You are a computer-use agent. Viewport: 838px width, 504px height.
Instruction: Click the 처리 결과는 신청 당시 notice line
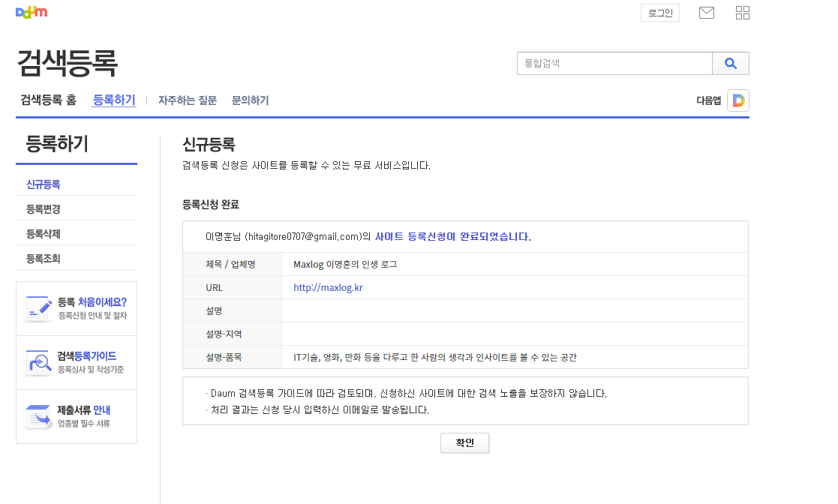tap(317, 410)
